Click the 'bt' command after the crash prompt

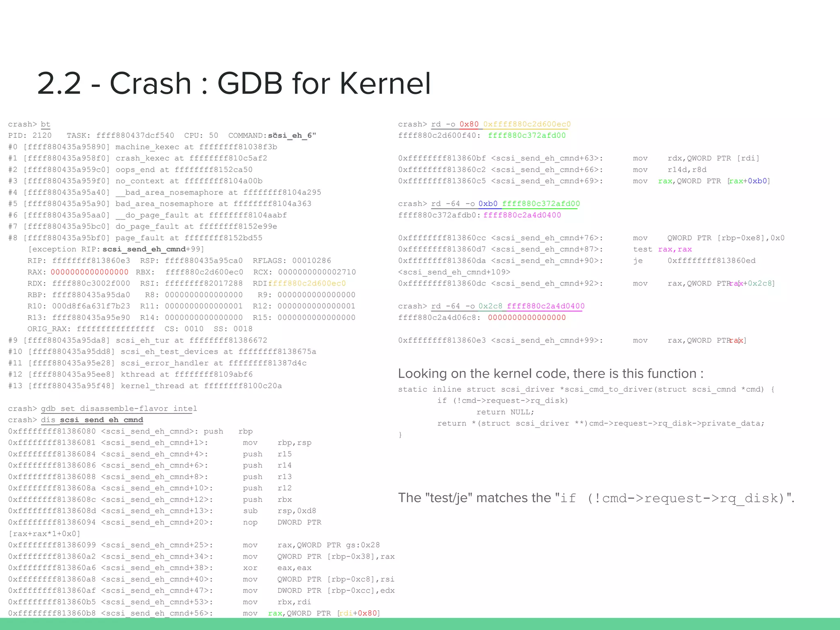pyautogui.click(x=46, y=124)
